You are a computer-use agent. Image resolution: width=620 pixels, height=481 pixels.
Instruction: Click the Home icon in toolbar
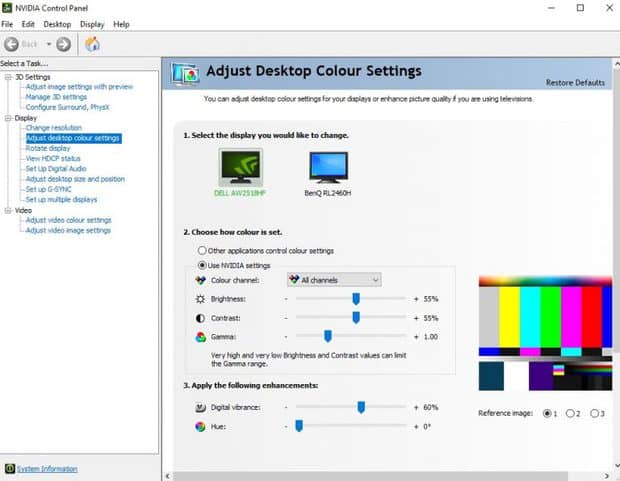92,44
